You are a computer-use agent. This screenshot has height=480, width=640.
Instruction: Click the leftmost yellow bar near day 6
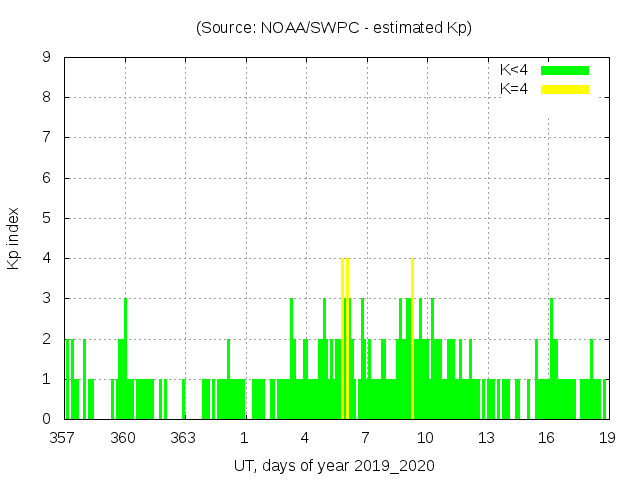click(x=342, y=340)
